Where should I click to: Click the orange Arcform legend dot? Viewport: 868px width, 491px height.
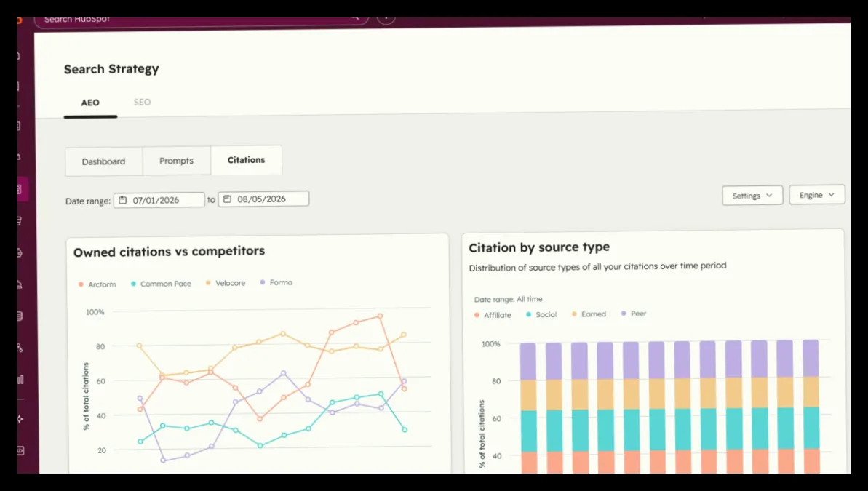tap(81, 284)
